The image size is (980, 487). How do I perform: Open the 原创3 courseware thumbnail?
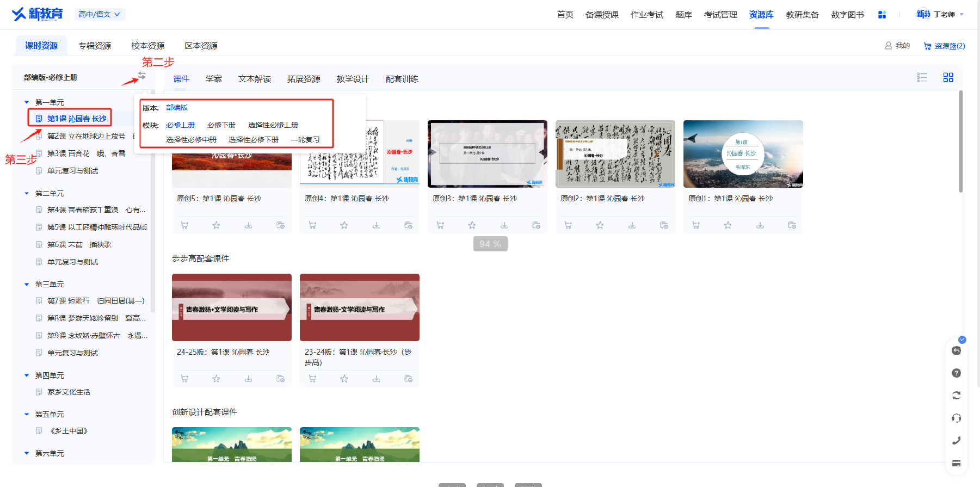coord(488,154)
